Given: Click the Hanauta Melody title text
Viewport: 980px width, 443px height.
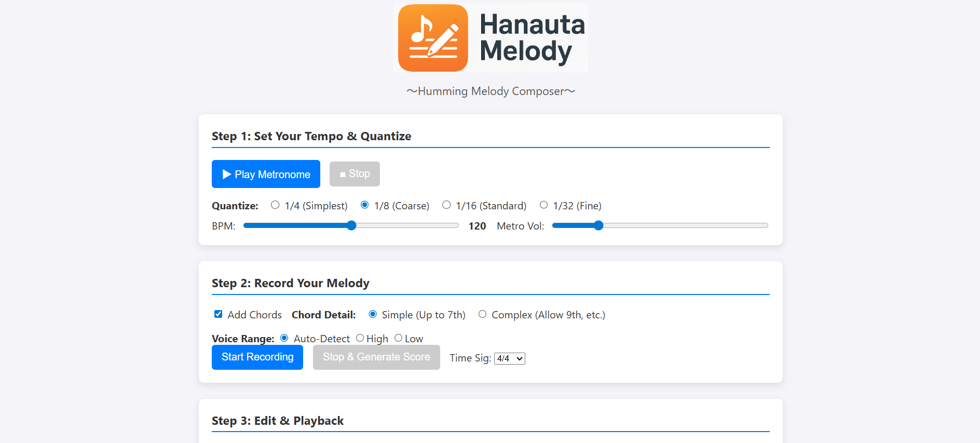Looking at the screenshot, I should pos(532,38).
